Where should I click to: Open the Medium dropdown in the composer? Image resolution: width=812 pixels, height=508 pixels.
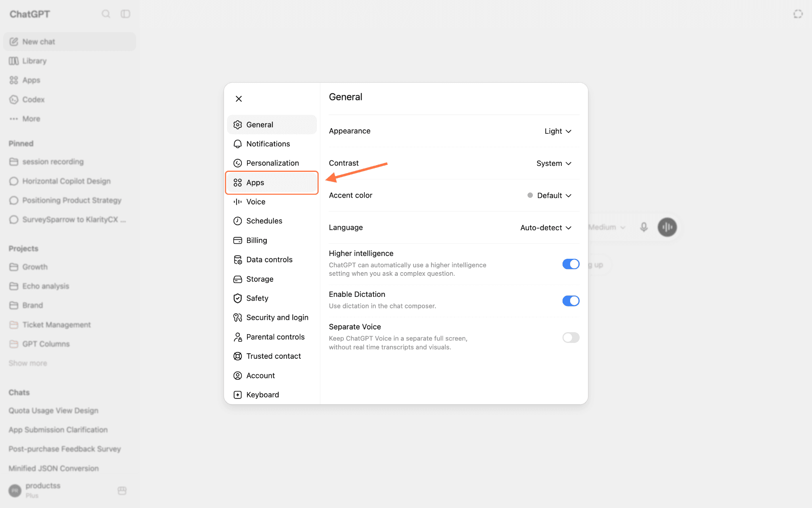click(x=607, y=227)
